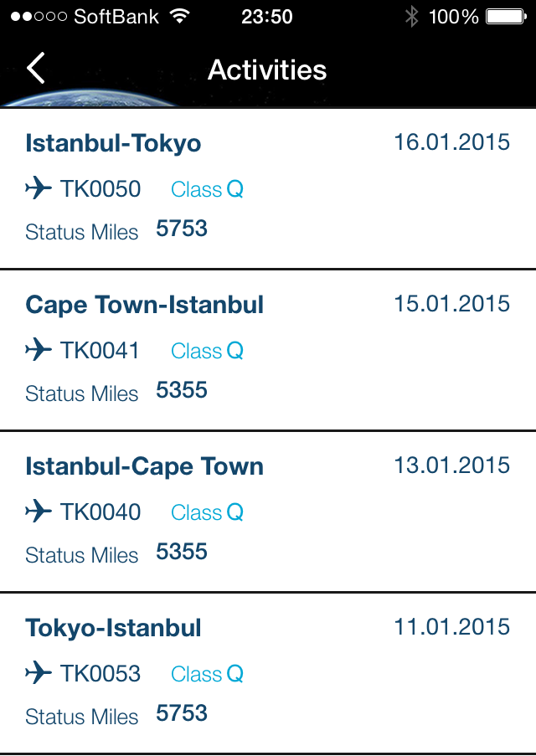This screenshot has height=756, width=536.
Task: Tap the 23:50 clock in status bar
Action: pos(267,16)
